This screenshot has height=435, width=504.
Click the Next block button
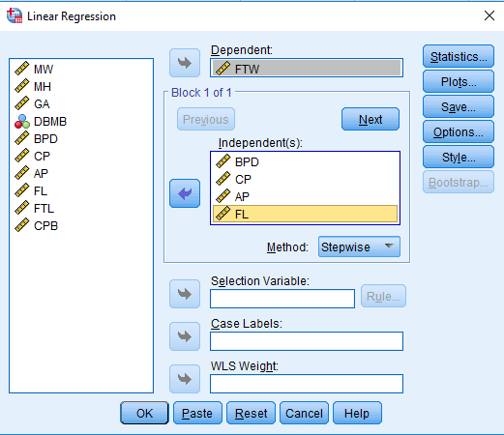(371, 120)
